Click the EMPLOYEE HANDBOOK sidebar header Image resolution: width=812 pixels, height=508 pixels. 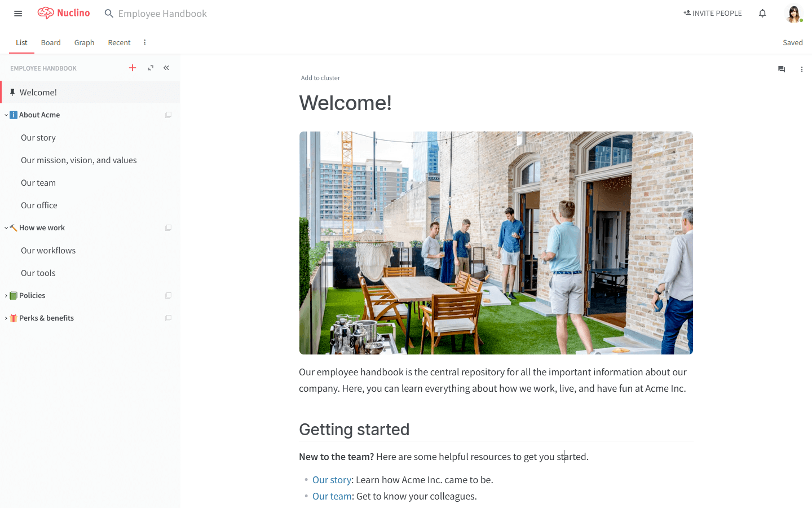(x=43, y=68)
